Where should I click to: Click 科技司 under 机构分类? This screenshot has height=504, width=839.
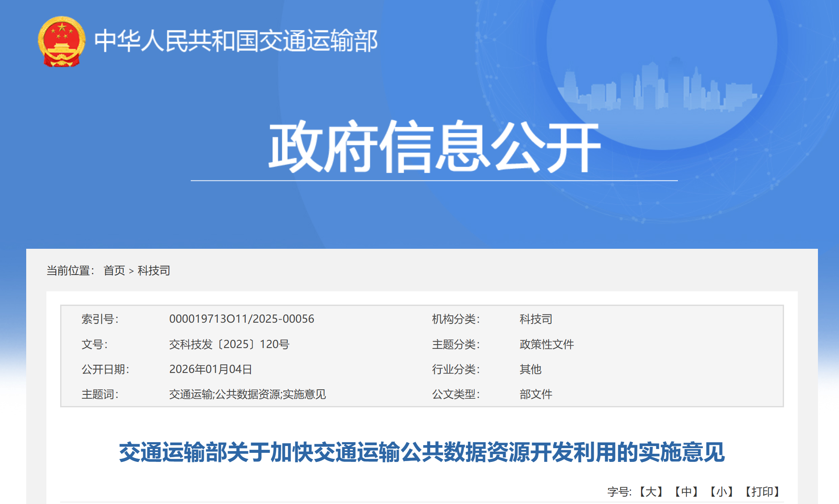tap(536, 319)
